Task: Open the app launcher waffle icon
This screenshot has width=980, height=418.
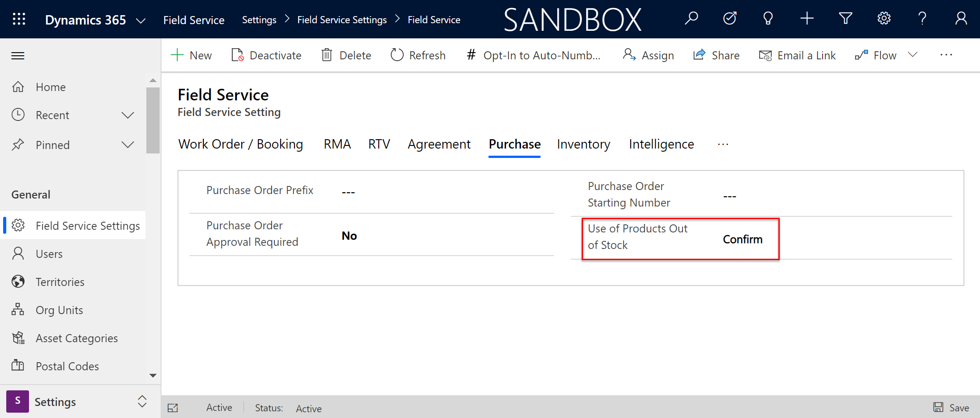Action: (x=19, y=19)
